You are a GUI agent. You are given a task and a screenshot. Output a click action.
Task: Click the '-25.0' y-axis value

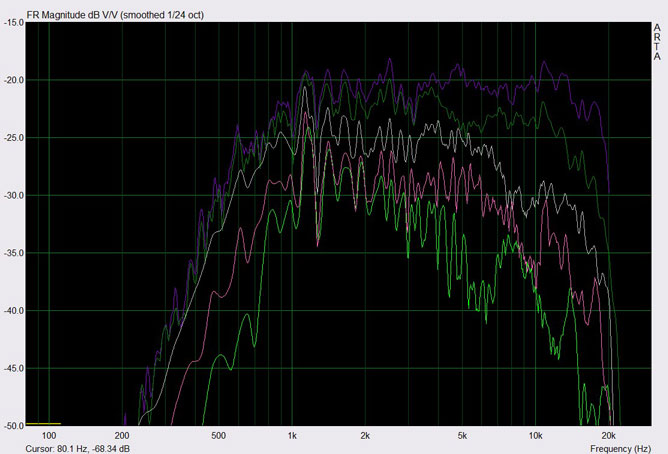13,138
